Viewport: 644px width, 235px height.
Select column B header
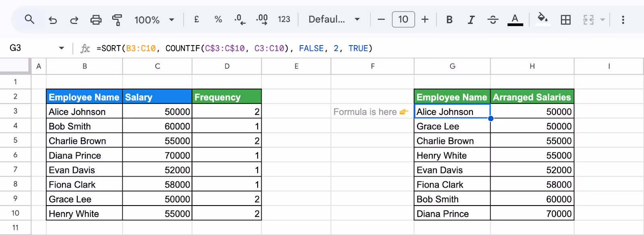(85, 66)
